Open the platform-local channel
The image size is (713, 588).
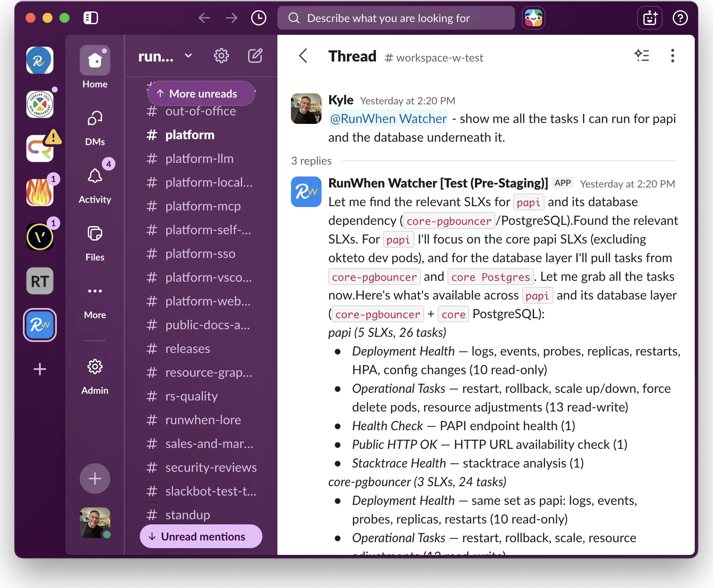201,182
